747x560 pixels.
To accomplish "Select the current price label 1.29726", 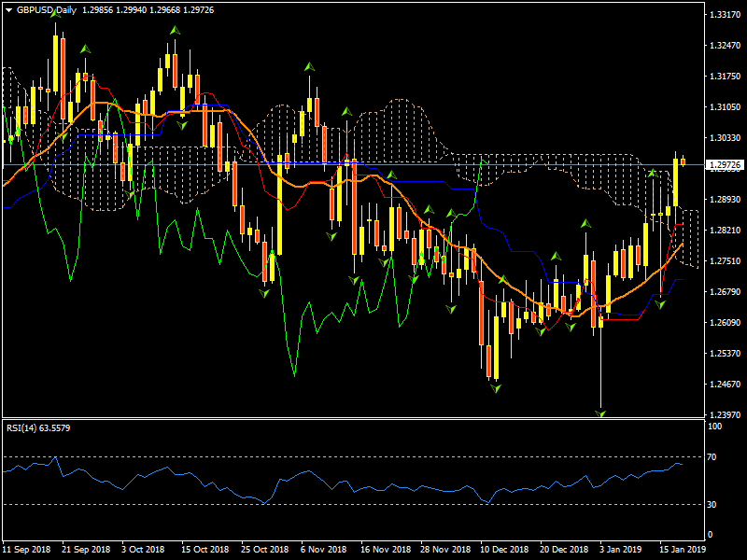I will coord(725,165).
